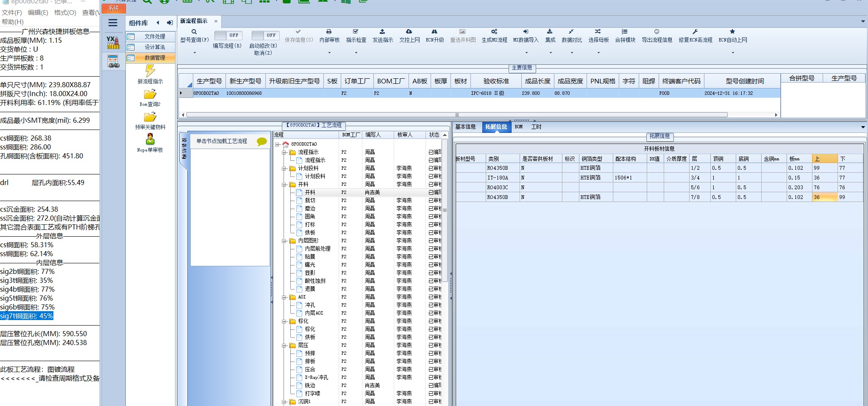868x406 pixels.
Task: Open Notepad 格式(O) menu
Action: [x=65, y=13]
